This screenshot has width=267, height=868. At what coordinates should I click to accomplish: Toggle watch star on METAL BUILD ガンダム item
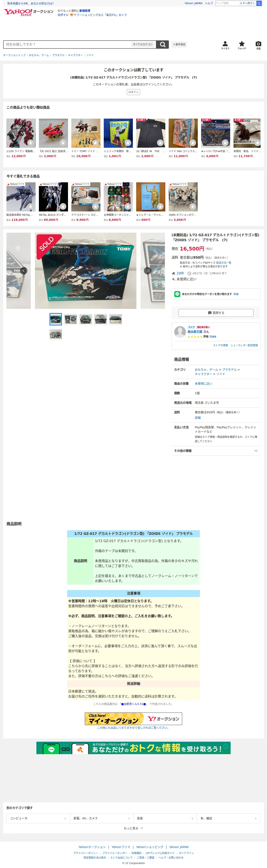63,207
